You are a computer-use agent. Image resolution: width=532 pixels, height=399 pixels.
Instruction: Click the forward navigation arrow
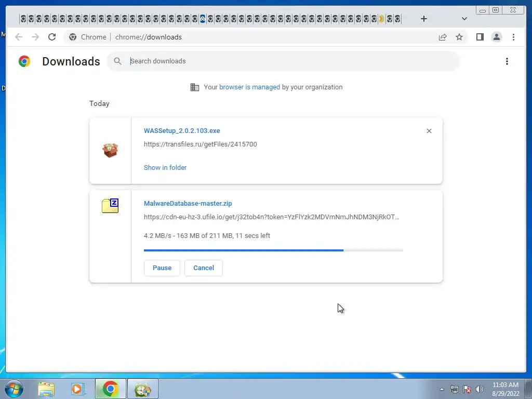[35, 37]
